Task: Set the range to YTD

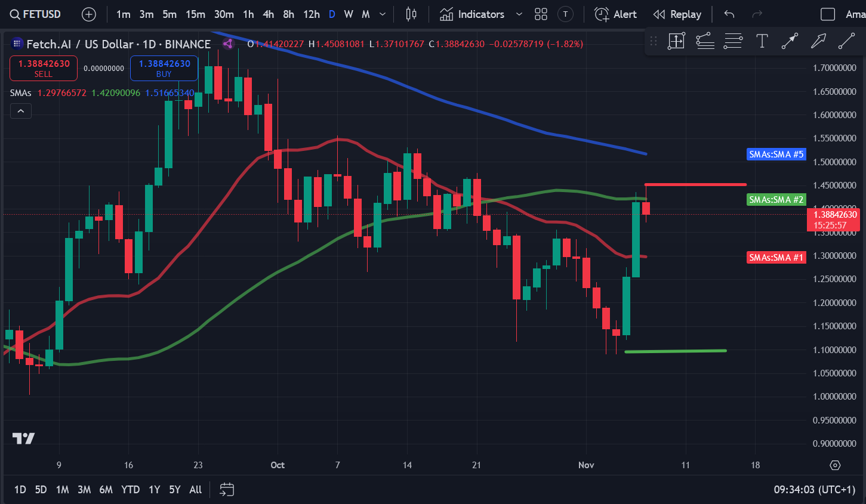Action: point(130,490)
